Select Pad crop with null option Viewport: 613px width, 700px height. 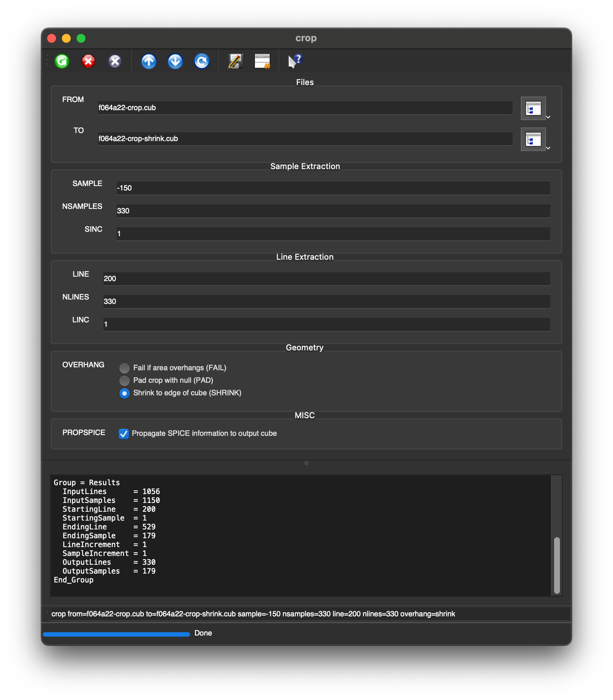tap(125, 381)
